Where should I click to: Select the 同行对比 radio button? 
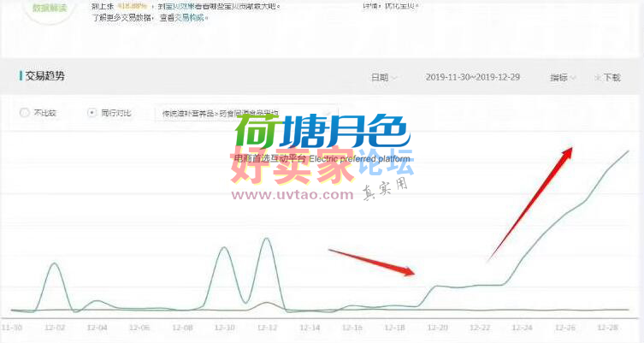92,113
